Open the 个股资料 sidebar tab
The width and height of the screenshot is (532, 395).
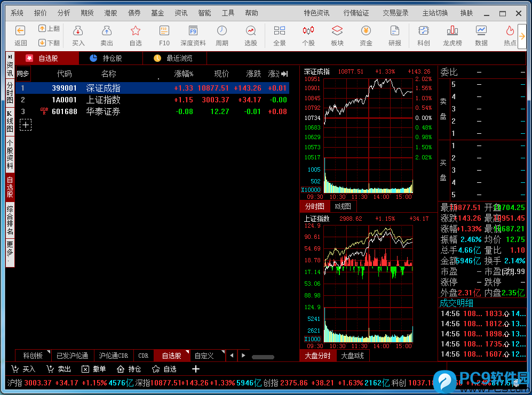[10, 154]
